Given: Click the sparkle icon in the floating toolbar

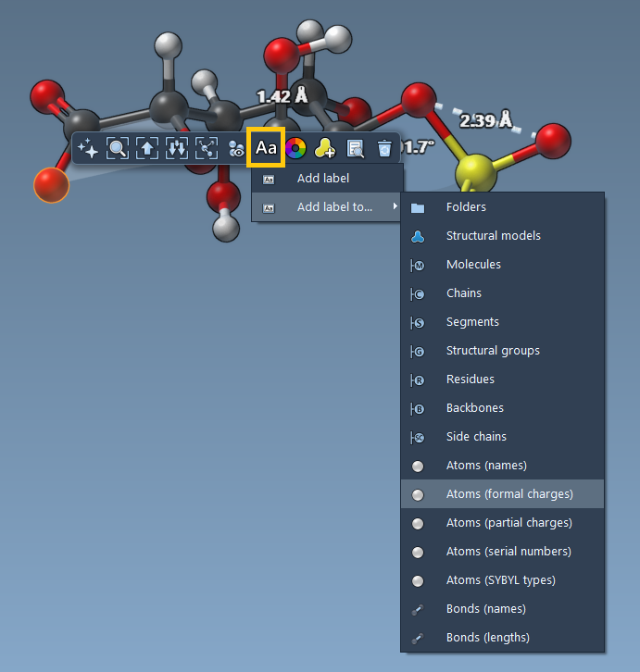Looking at the screenshot, I should coord(89,148).
